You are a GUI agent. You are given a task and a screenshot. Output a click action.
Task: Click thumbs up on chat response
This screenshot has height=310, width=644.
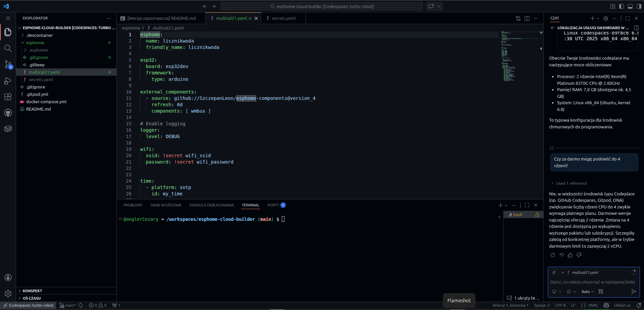pyautogui.click(x=570, y=255)
